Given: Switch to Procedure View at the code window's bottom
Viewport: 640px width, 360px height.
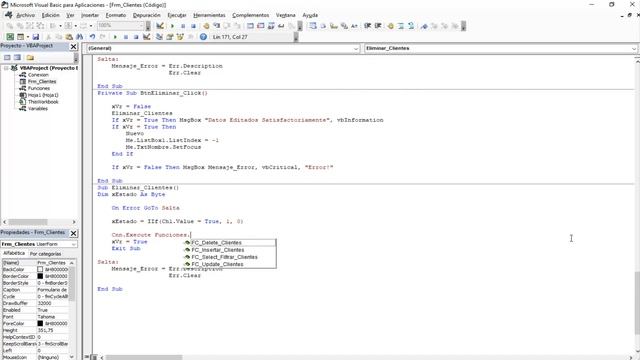Looking at the screenshot, I should pos(87,357).
